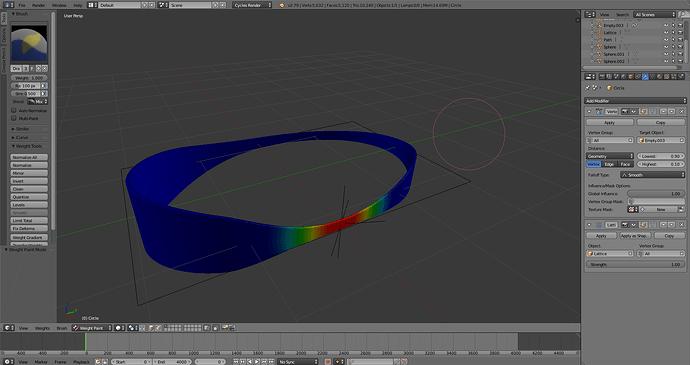This screenshot has width=690, height=365.
Task: Toggle visibility eye of Sphere object
Action: tap(666, 47)
